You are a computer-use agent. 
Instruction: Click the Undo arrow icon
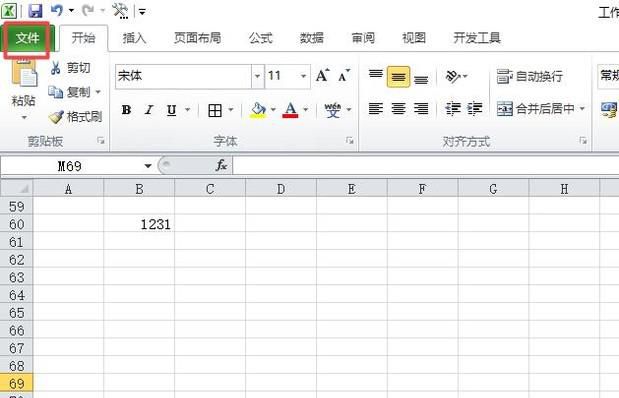coord(57,10)
